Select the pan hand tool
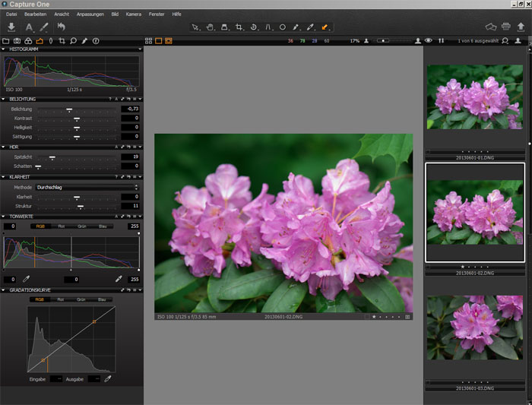The image size is (532, 405). coord(210,27)
